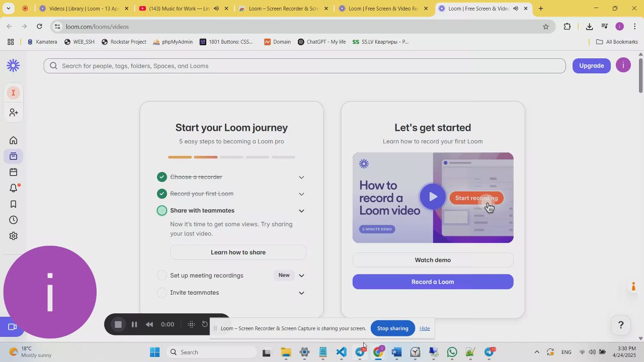Toggle 'Set up meeting recordings' step circle
The height and width of the screenshot is (362, 644).
tap(162, 276)
